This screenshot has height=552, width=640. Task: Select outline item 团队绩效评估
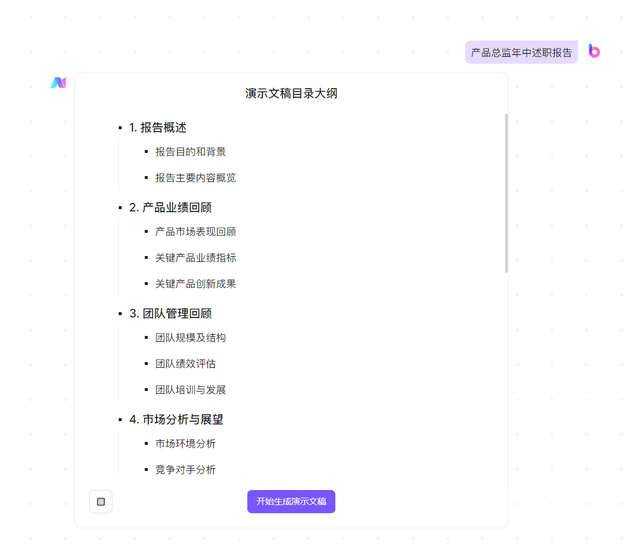coord(185,364)
